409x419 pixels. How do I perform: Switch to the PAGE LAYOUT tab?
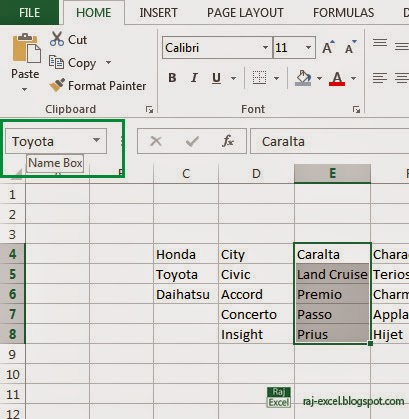click(x=245, y=13)
